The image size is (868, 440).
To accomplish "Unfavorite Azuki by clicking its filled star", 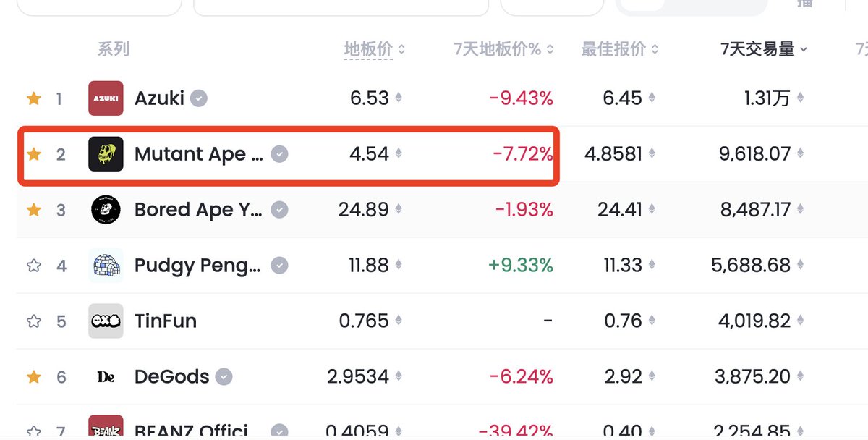I will (33, 98).
